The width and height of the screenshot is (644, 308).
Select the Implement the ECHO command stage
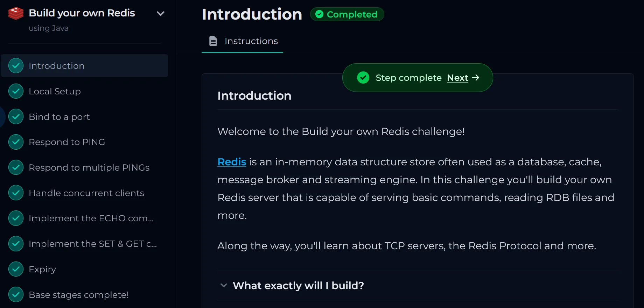click(x=84, y=218)
